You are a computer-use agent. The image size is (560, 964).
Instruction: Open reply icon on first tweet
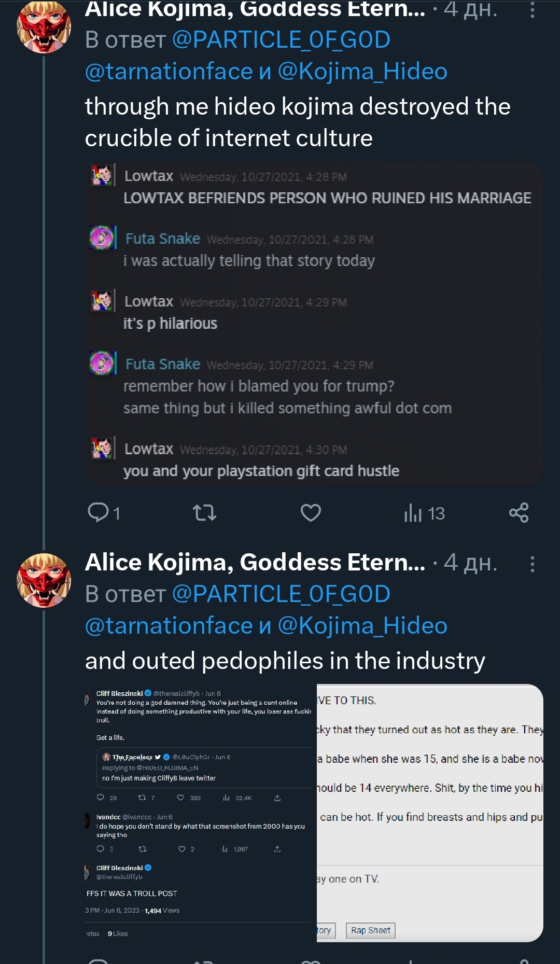coord(98,512)
